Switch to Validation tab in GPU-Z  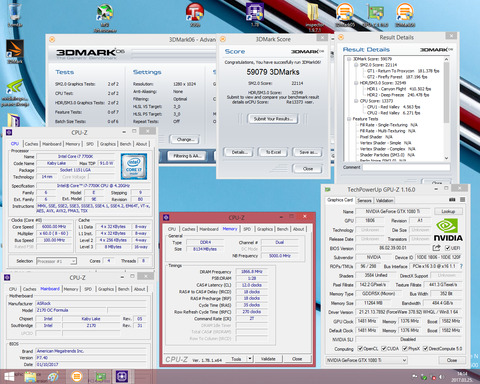(x=384, y=200)
